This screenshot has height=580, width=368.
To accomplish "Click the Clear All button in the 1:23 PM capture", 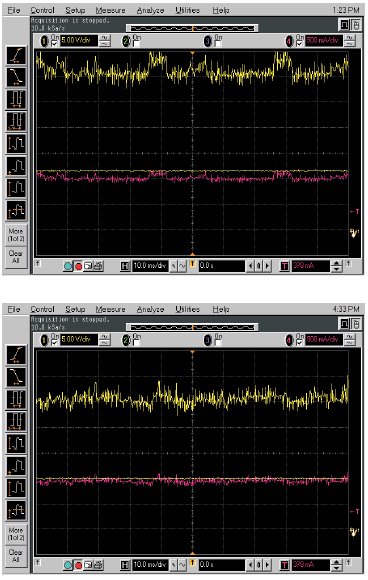I will pyautogui.click(x=16, y=257).
